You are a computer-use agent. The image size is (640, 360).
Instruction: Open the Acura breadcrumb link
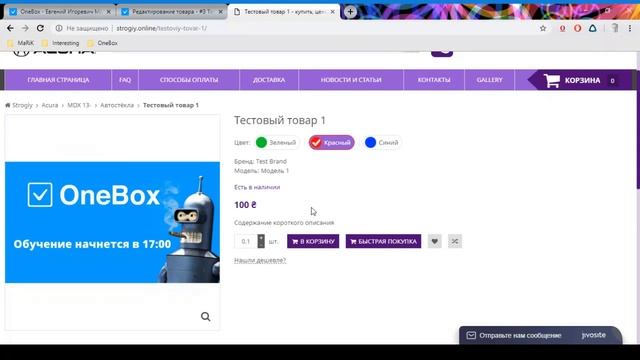coord(50,105)
